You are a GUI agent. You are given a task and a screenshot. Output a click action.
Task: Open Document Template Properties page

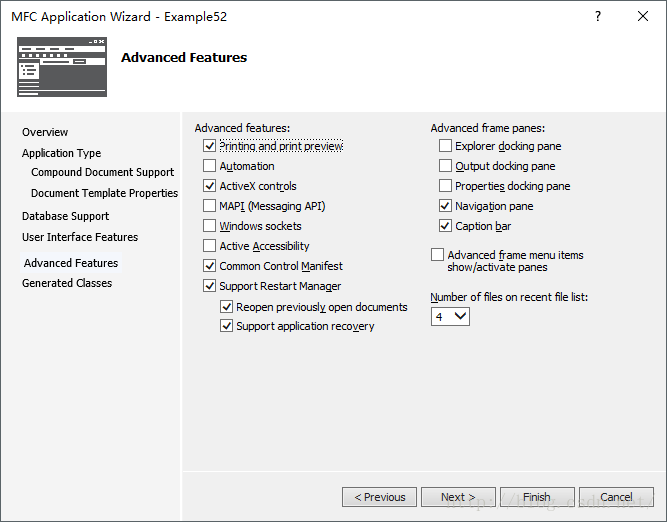(105, 193)
